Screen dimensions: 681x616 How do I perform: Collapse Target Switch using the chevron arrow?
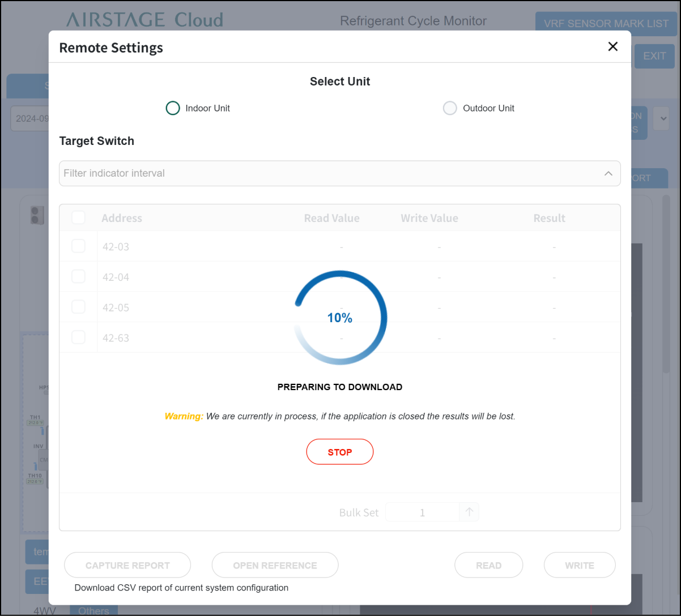pyautogui.click(x=608, y=173)
